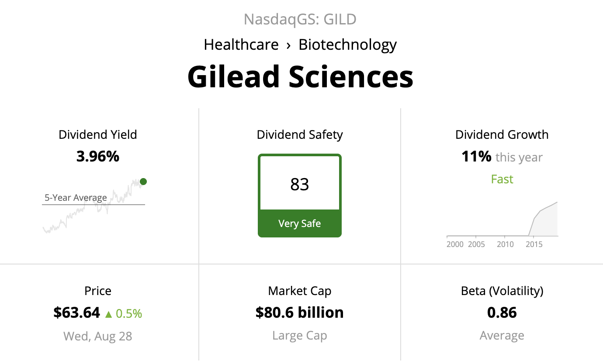
Task: Click the Very Safe green banner
Action: click(300, 223)
